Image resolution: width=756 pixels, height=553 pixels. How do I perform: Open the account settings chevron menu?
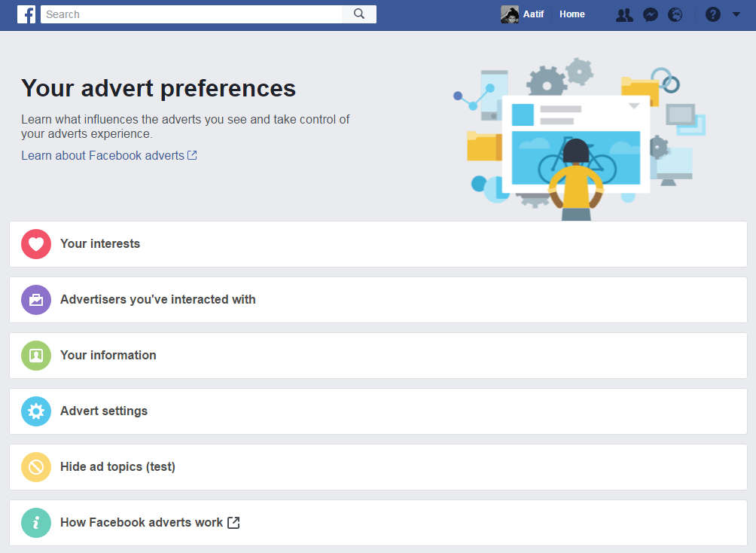click(x=736, y=14)
